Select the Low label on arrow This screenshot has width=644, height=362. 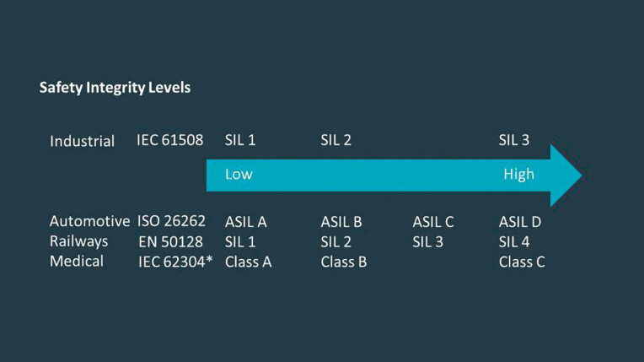pos(239,175)
